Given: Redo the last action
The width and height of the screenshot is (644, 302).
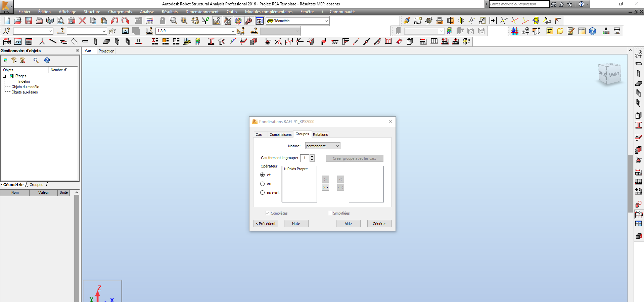Looking at the screenshot, I should [x=125, y=21].
